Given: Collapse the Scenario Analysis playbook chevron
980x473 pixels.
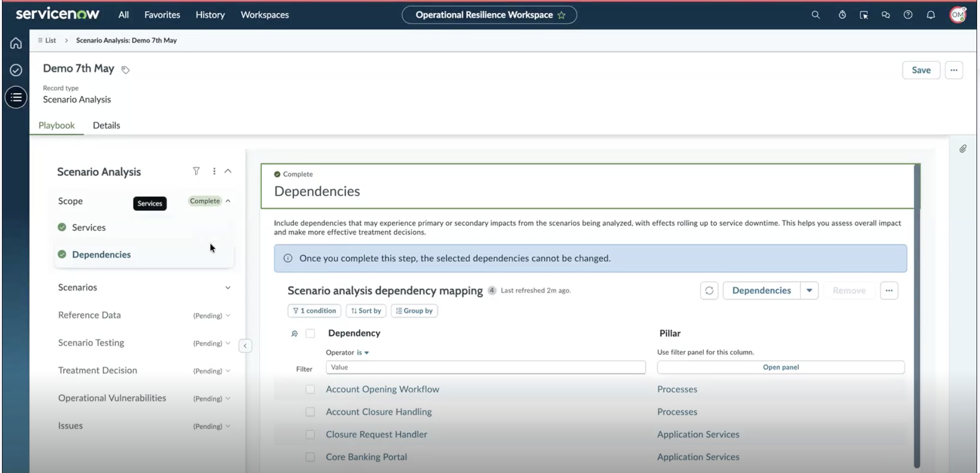Looking at the screenshot, I should [x=228, y=171].
